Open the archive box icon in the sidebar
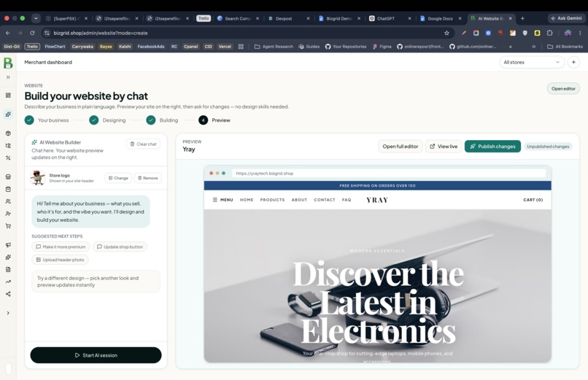The height and width of the screenshot is (380, 588). [8, 189]
